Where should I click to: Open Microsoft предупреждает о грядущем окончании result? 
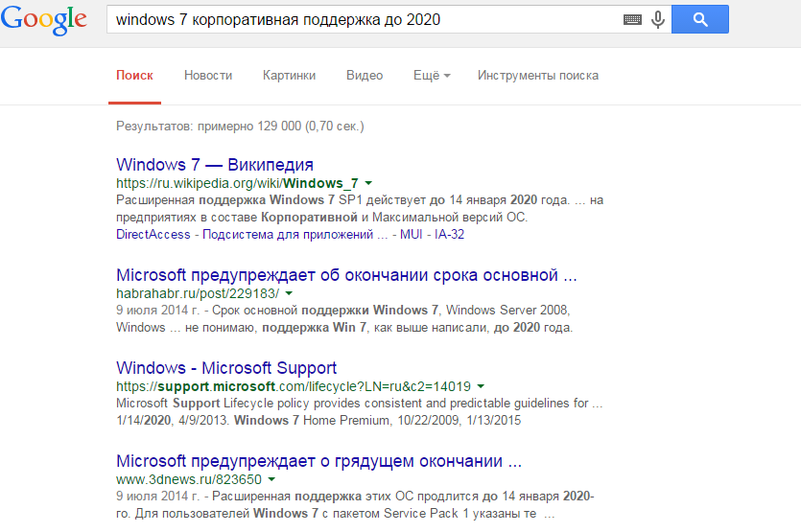(x=318, y=461)
